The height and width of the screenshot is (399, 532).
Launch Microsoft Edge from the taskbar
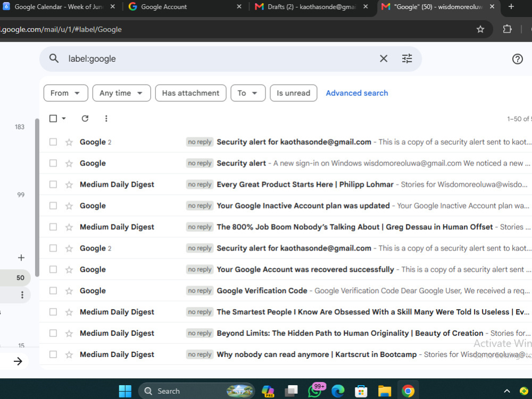pyautogui.click(x=338, y=391)
